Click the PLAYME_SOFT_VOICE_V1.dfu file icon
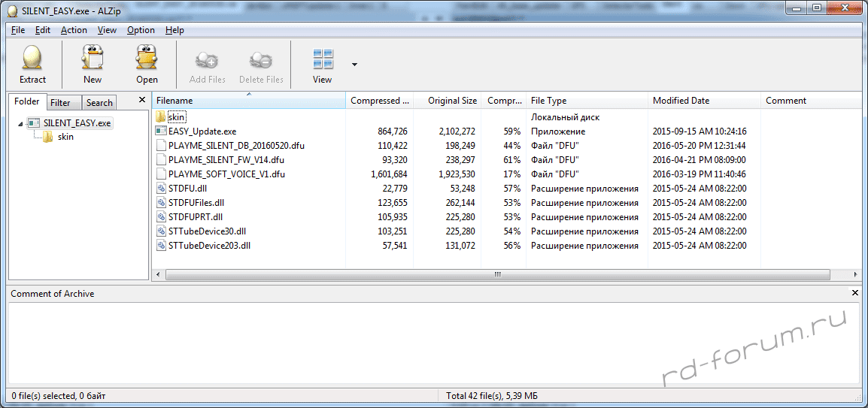The width and height of the screenshot is (868, 408). coord(160,174)
